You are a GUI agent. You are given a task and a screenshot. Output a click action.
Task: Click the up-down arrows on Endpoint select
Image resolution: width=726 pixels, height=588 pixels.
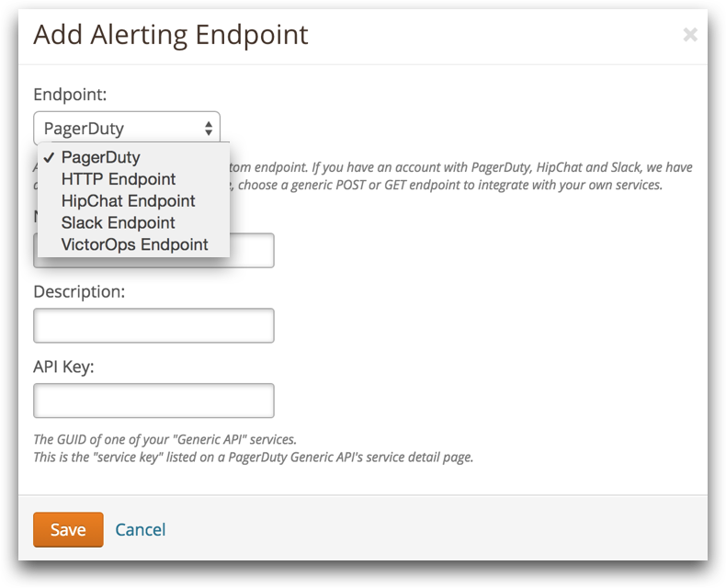[x=210, y=129]
